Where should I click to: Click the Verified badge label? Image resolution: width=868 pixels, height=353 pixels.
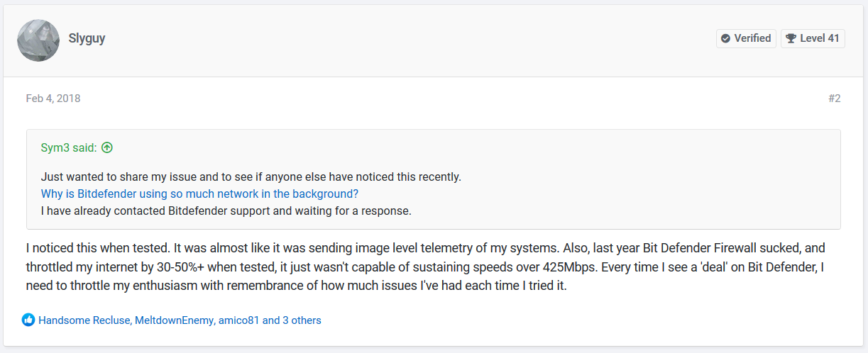click(752, 38)
